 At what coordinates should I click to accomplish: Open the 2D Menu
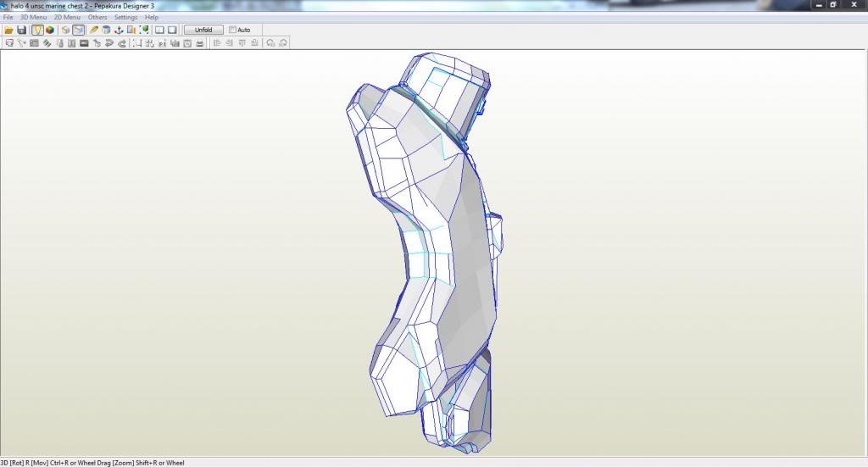click(67, 17)
